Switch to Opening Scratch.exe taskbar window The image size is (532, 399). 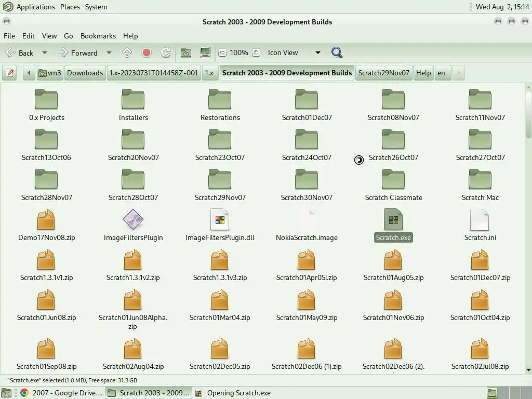coord(233,393)
